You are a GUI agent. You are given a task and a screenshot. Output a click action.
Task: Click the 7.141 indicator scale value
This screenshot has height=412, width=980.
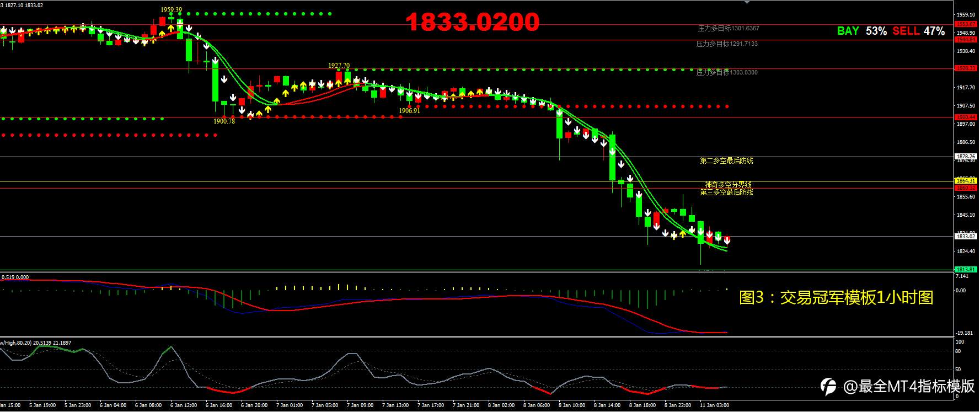pyautogui.click(x=962, y=276)
